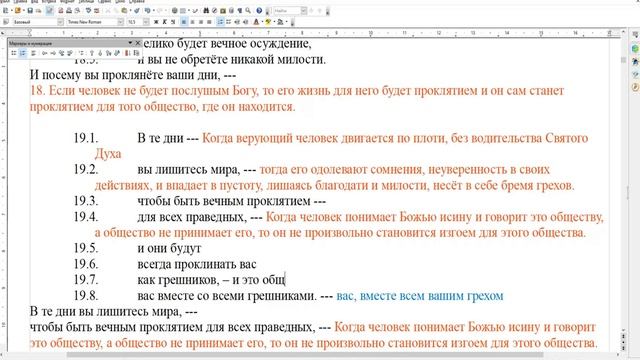Click the Styles and Formatting icon
This screenshot has height=360, width=640.
coord(6,22)
